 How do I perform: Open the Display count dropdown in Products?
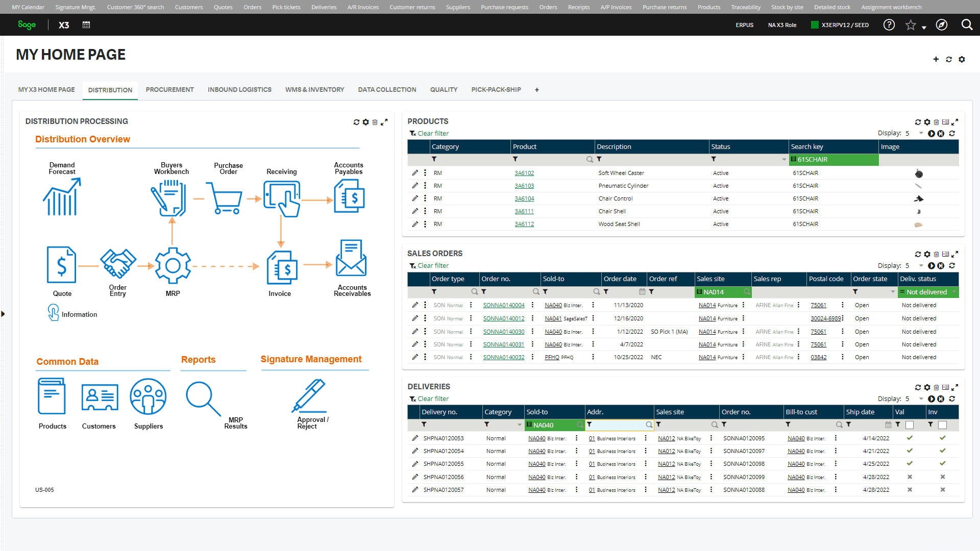point(921,133)
